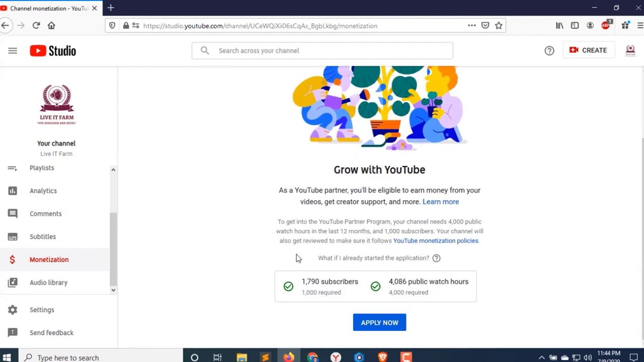Toggle the Firefox sidebar icon

tap(575, 26)
